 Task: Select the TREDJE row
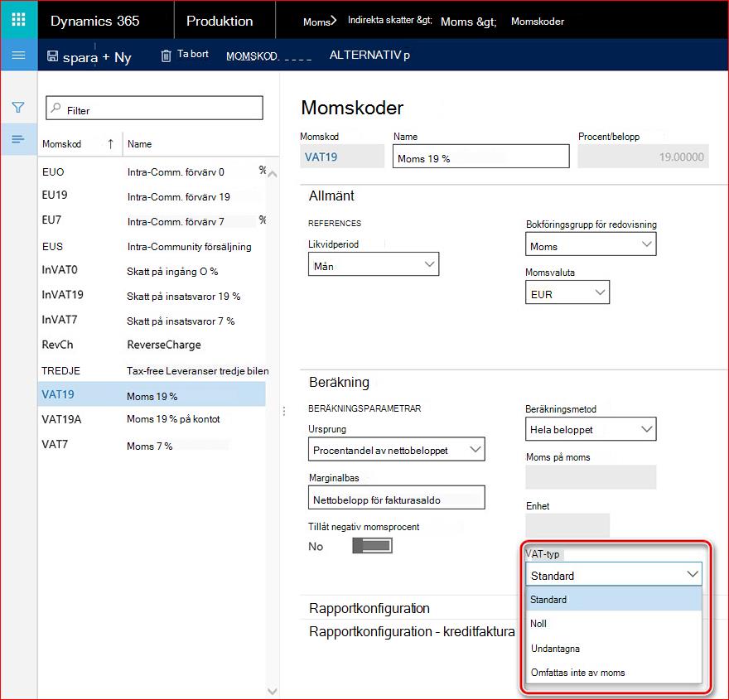pos(152,370)
